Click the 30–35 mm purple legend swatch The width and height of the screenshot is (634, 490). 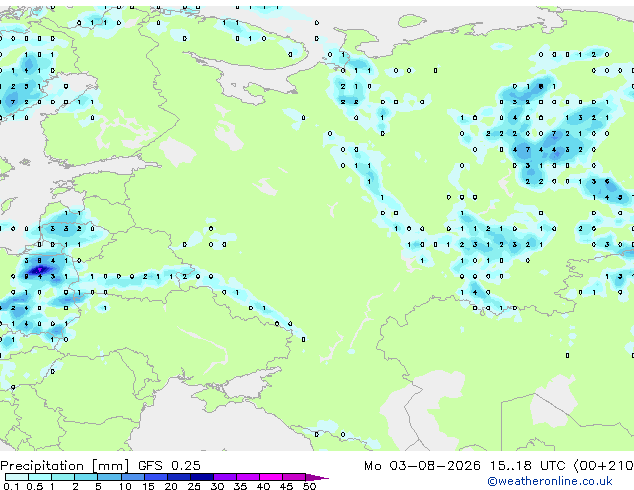225,477
